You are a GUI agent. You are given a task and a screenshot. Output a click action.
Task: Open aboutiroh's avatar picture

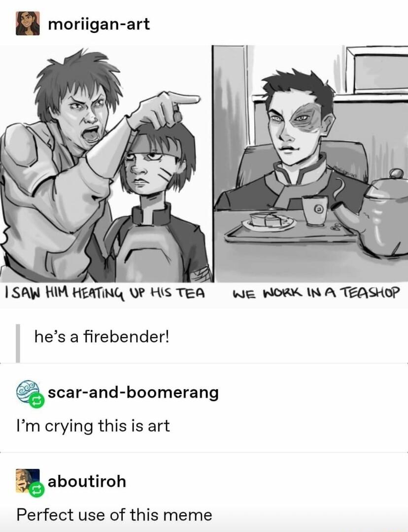(x=28, y=481)
